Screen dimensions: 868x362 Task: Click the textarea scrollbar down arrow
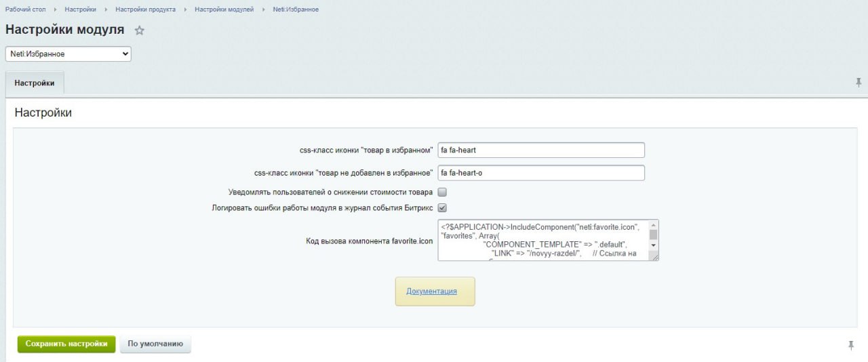pos(654,245)
